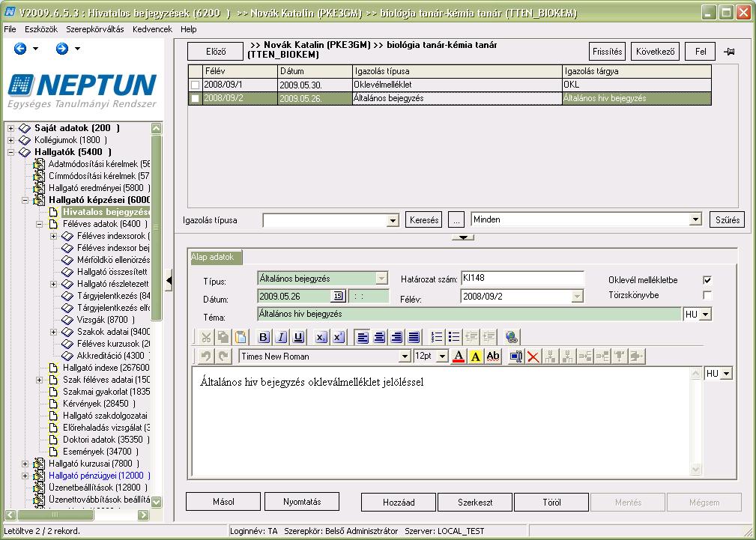Check the 2008/09/2 row checkbox

[195, 98]
